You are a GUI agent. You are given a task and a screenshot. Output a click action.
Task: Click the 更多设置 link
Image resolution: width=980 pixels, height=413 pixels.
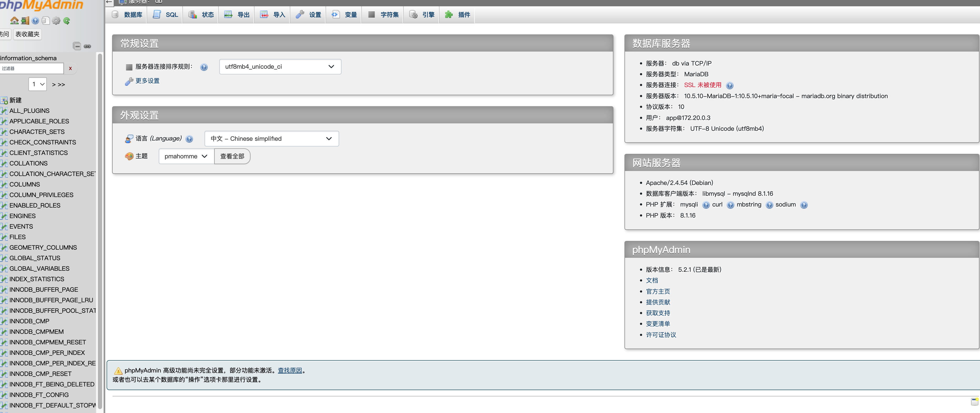pyautogui.click(x=148, y=80)
